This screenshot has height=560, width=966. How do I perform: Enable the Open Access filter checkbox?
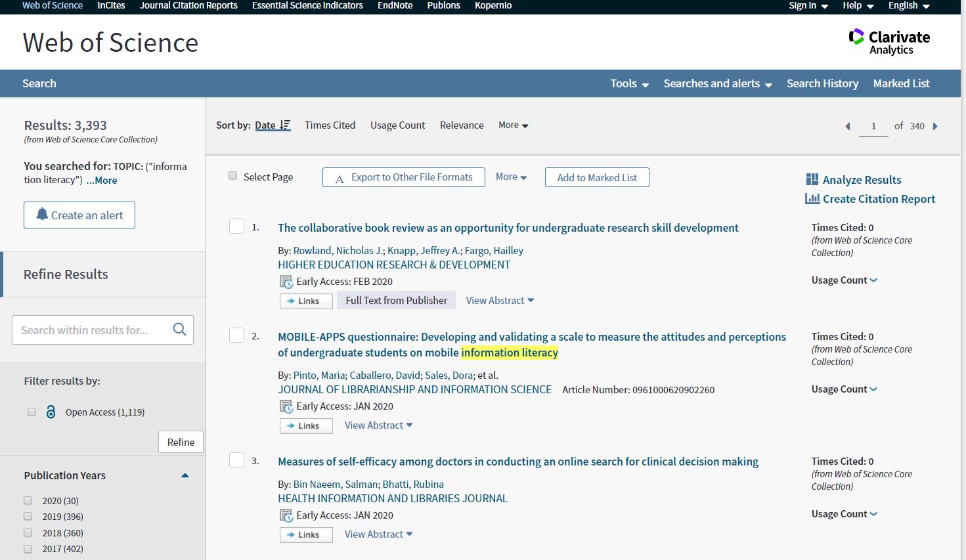pos(32,412)
